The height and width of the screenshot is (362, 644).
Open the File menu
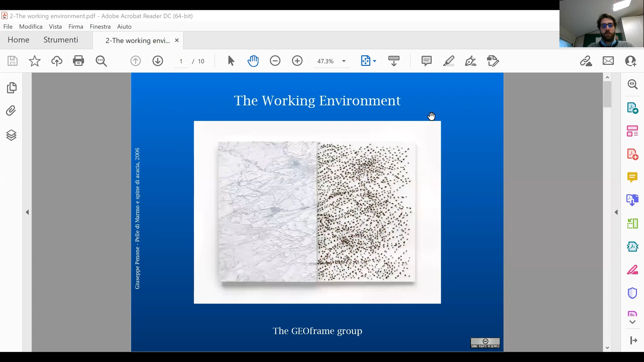[8, 27]
